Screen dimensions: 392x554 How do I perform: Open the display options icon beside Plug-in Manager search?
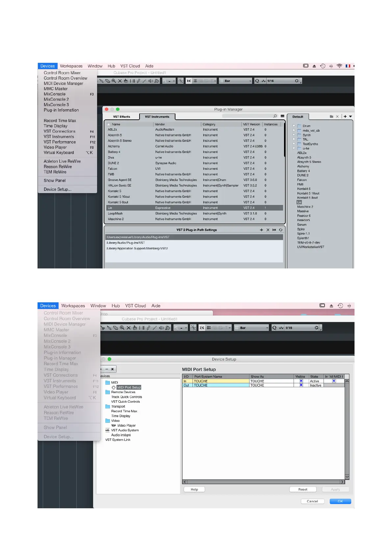coord(282,116)
